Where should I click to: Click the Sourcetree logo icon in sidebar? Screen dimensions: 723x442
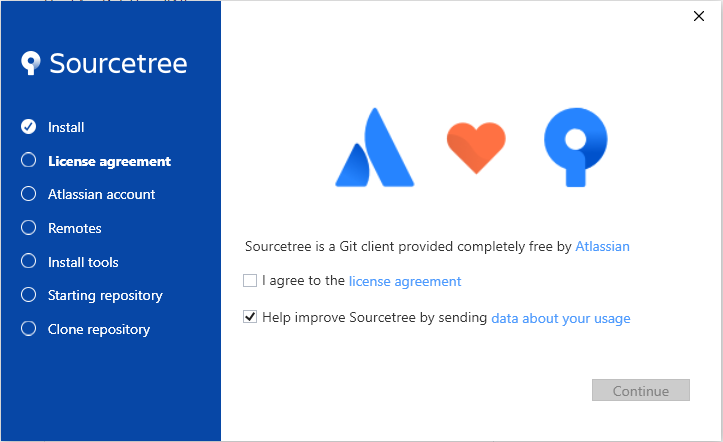pos(30,63)
